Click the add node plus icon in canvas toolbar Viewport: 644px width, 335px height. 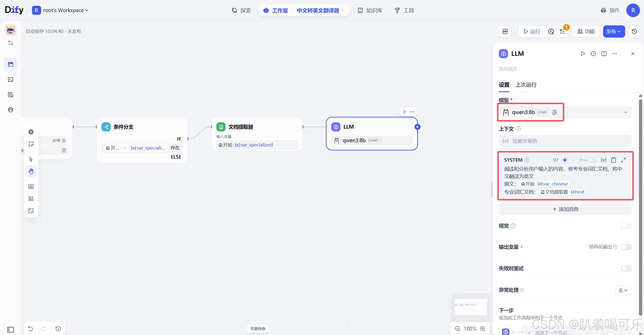point(31,132)
